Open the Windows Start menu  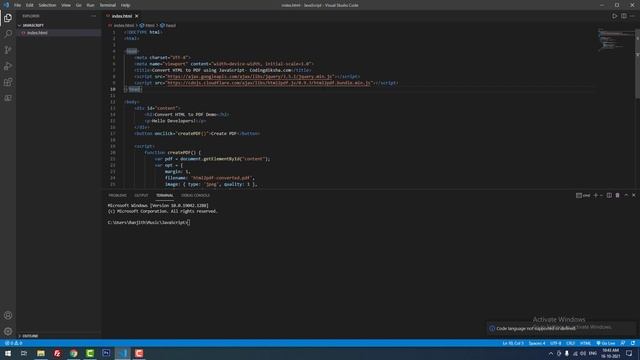(8, 353)
